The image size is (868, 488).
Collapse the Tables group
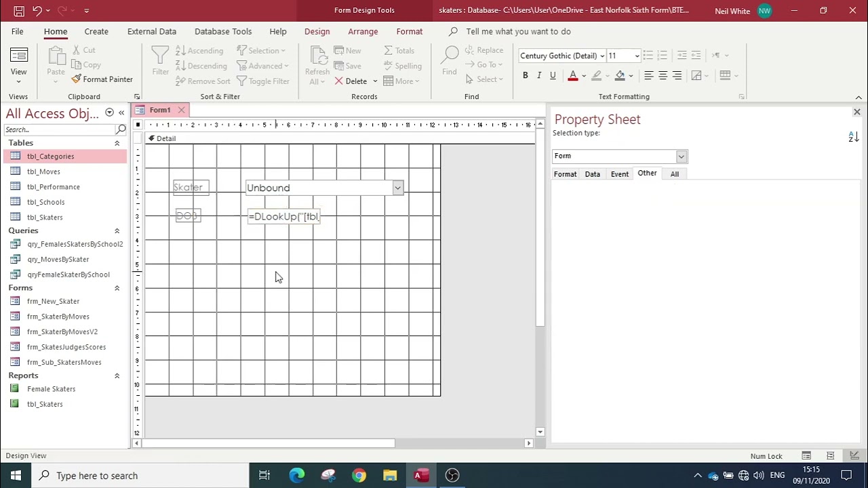117,143
